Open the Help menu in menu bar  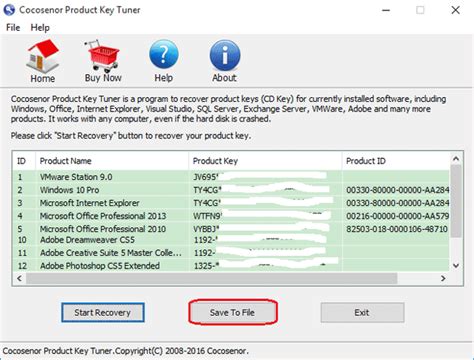[40, 28]
